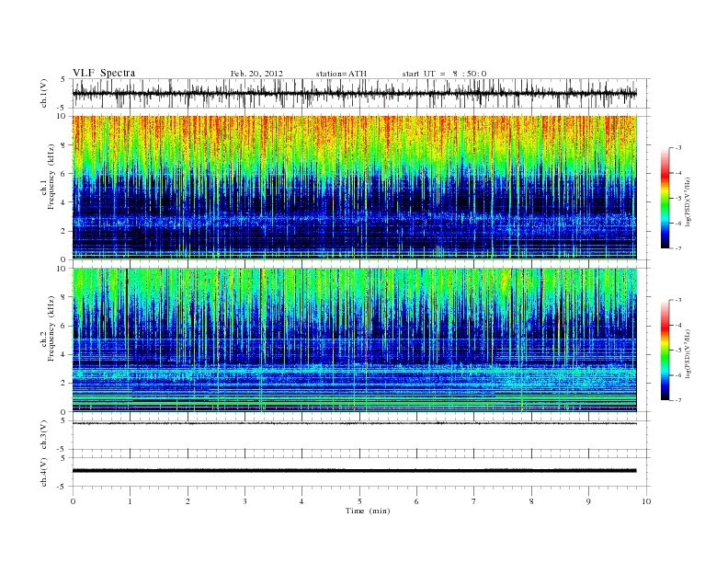Click time axis tick label "5"
The height and width of the screenshot is (563, 728).
pyautogui.click(x=359, y=501)
